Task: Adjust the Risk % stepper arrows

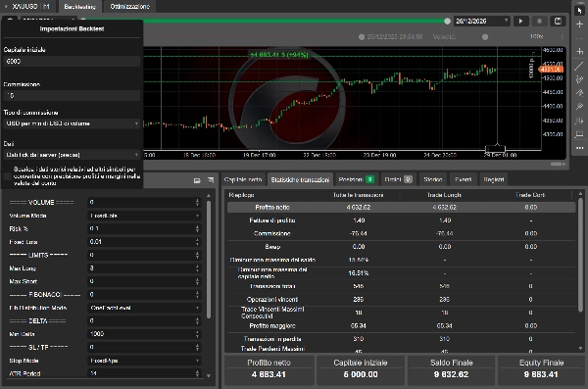Action: tap(197, 229)
